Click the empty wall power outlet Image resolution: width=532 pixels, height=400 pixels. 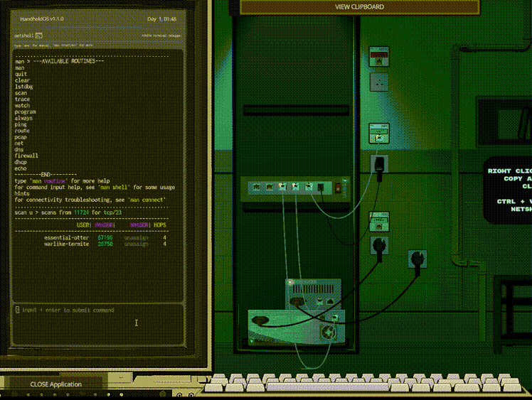(378, 82)
